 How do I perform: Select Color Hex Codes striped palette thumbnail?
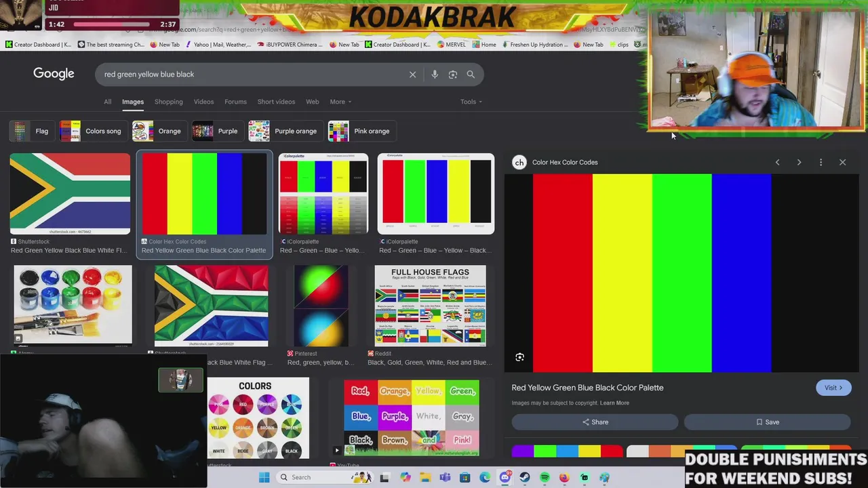click(x=204, y=194)
